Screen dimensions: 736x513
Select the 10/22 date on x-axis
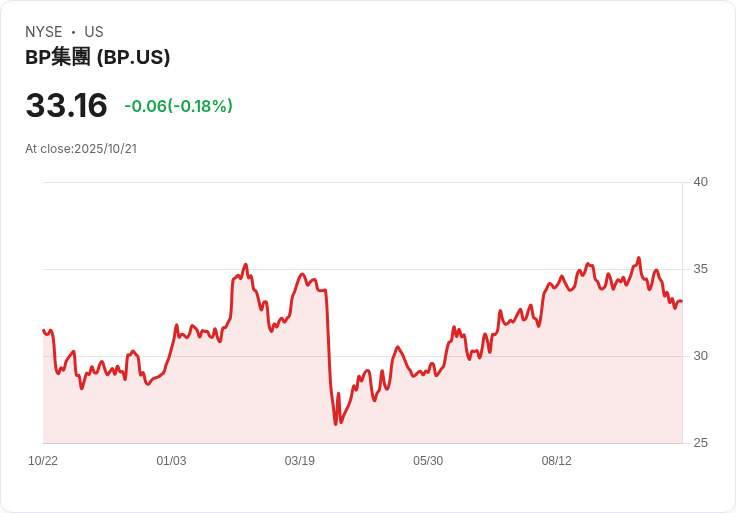click(x=43, y=461)
